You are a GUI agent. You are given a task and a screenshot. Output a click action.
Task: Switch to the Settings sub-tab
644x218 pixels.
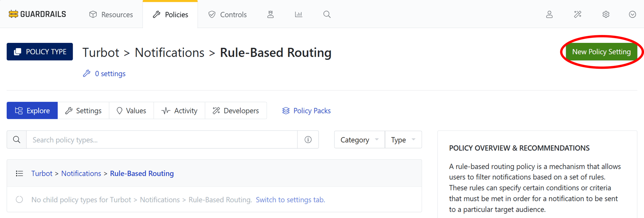[x=83, y=111]
